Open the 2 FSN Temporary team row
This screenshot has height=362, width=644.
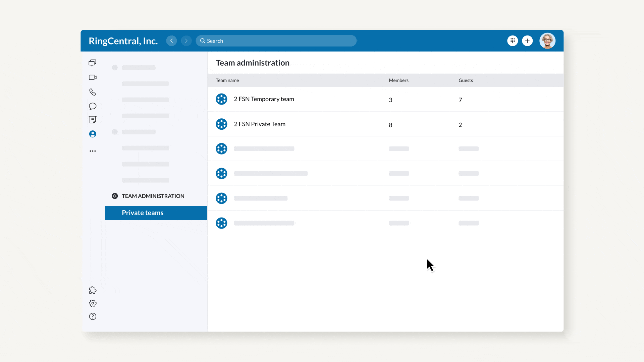(x=264, y=99)
